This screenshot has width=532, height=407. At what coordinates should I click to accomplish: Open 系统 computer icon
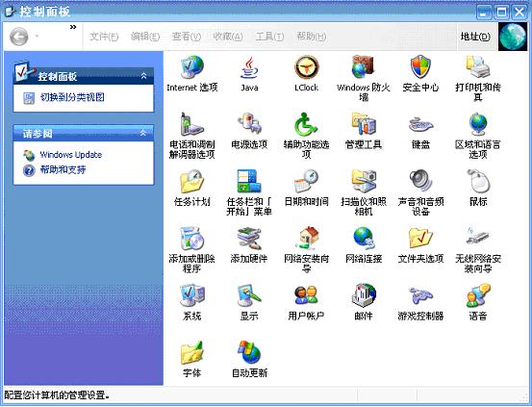coord(192,295)
